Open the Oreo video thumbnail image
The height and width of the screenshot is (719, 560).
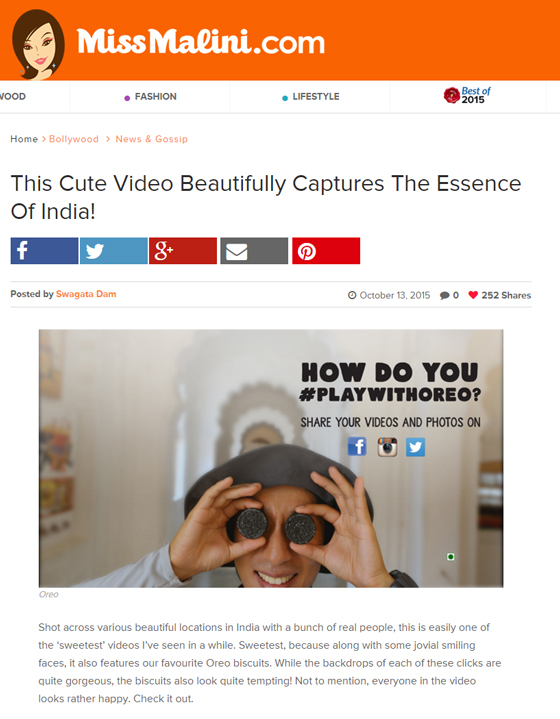(271, 458)
